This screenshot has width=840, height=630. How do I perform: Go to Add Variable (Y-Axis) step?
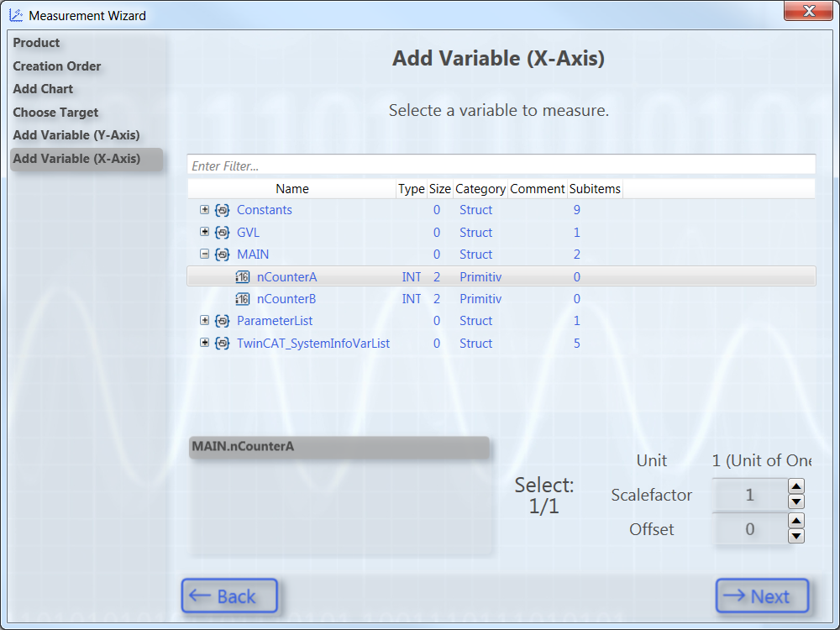(x=76, y=135)
